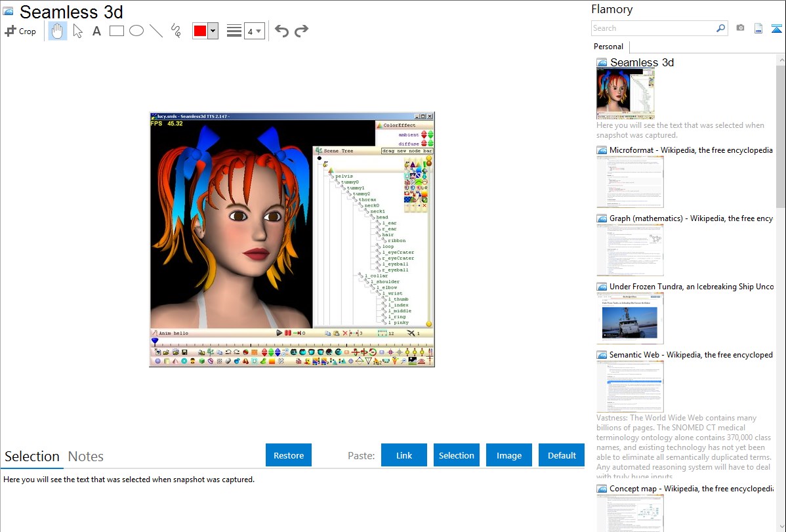Open the annotation color dropdown arrow
Viewport: 786px width, 532px height.
(x=213, y=31)
